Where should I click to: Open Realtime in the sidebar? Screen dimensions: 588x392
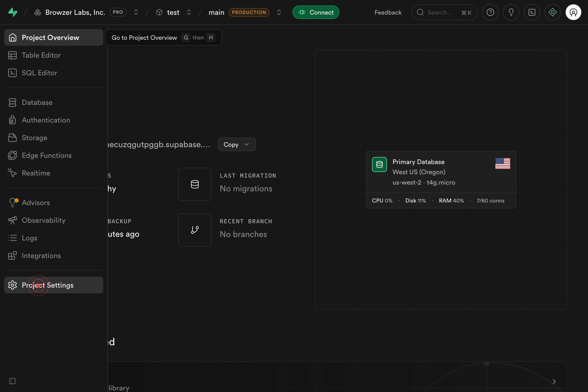54,173
